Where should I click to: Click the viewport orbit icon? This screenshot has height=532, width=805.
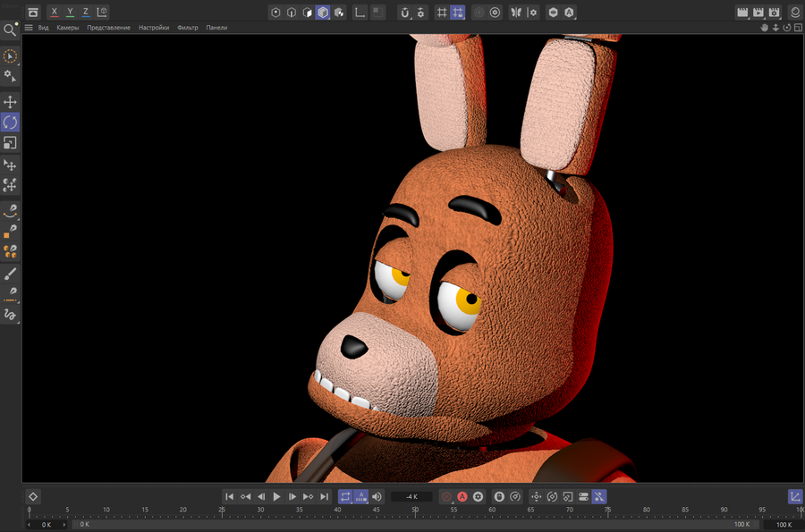pos(787,28)
